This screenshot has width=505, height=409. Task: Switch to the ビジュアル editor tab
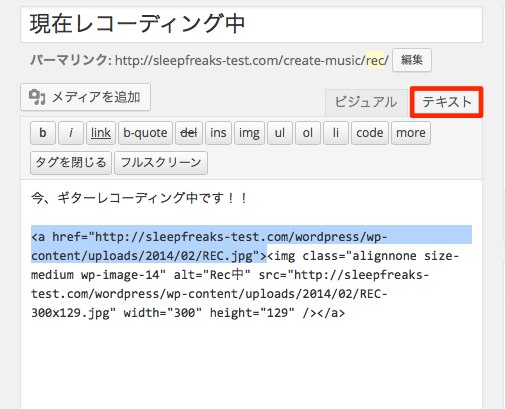pos(366,102)
